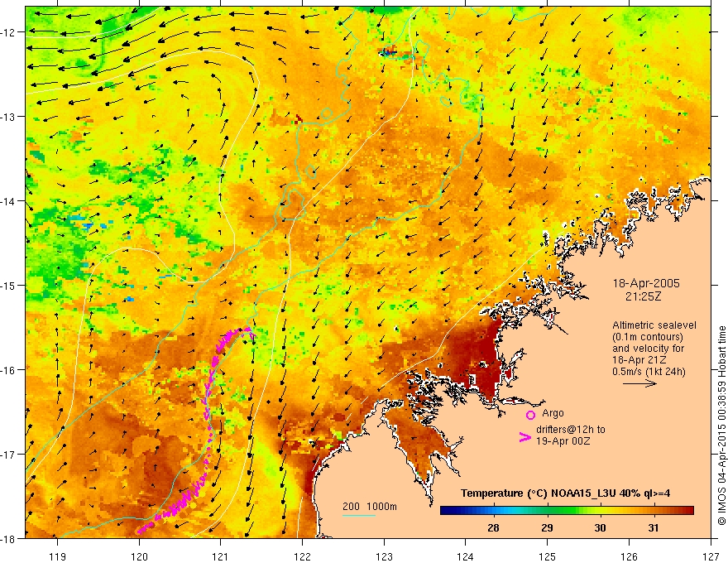Click the longitude axis label 127

click(711, 556)
